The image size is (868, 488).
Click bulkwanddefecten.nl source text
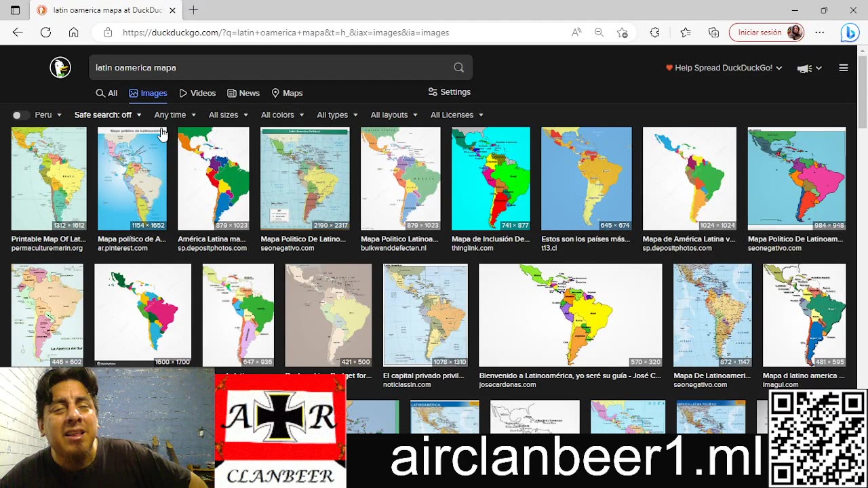pyautogui.click(x=393, y=248)
